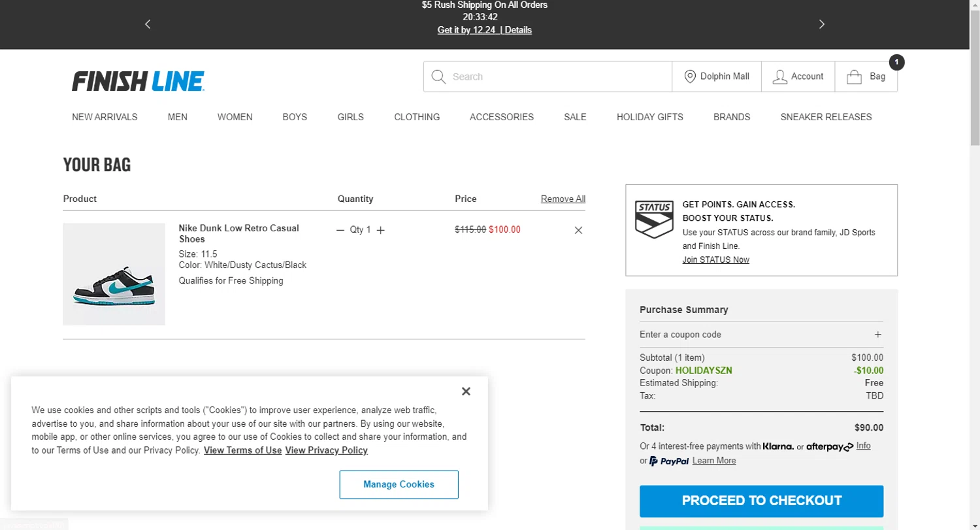Image resolution: width=980 pixels, height=530 pixels.
Task: Close the cookie notice banner
Action: (x=466, y=391)
